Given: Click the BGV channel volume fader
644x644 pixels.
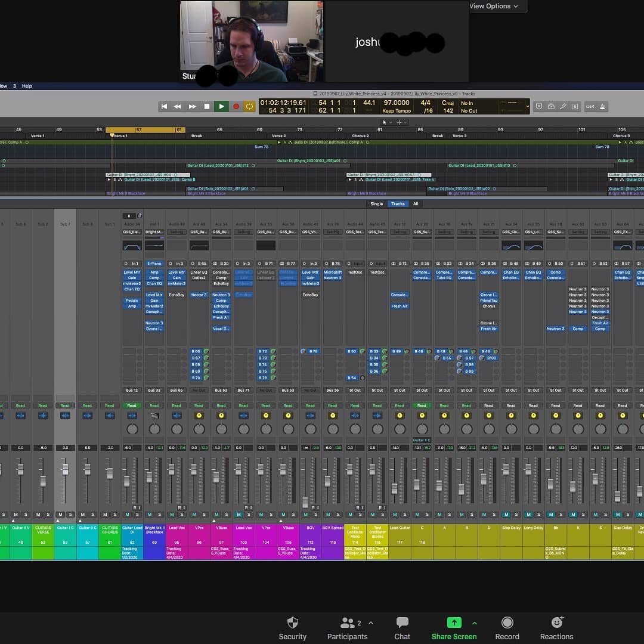Looking at the screenshot, I should [305, 502].
